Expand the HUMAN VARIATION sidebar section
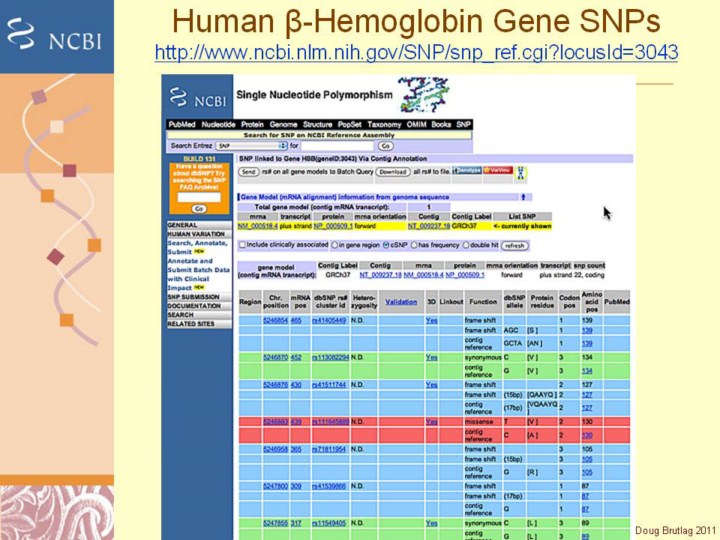This screenshot has height=540, width=720. [196, 234]
